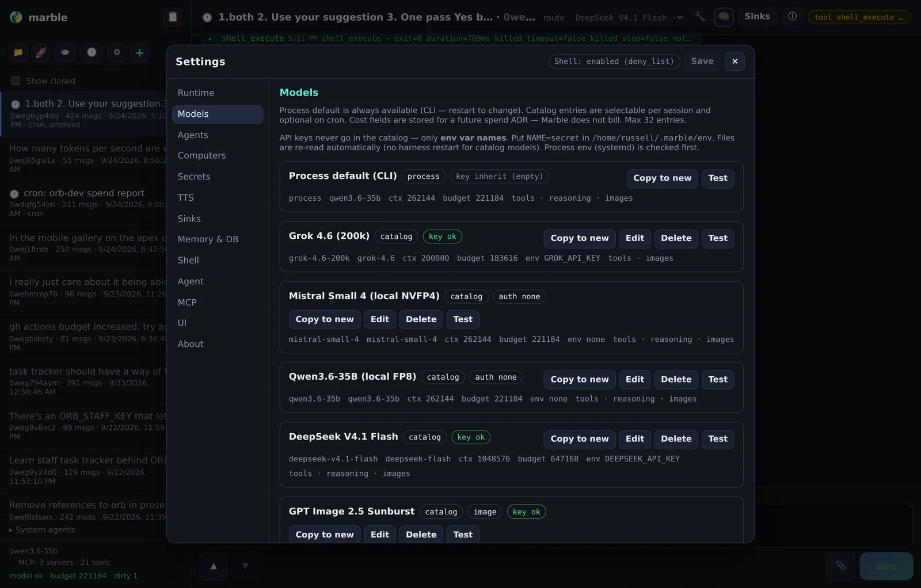This screenshot has width=921, height=588.
Task: Open the Runtime settings tab
Action: point(217,93)
